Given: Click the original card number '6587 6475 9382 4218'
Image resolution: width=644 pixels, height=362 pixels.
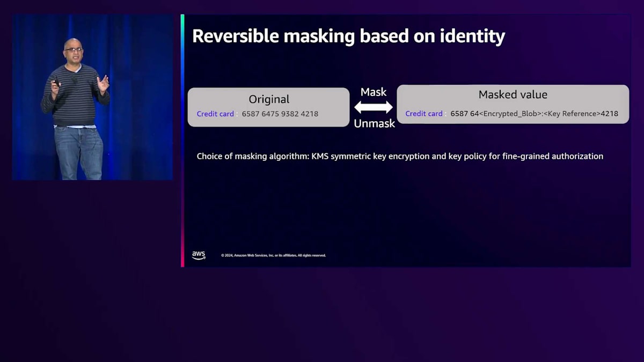Looking at the screenshot, I should tap(280, 114).
